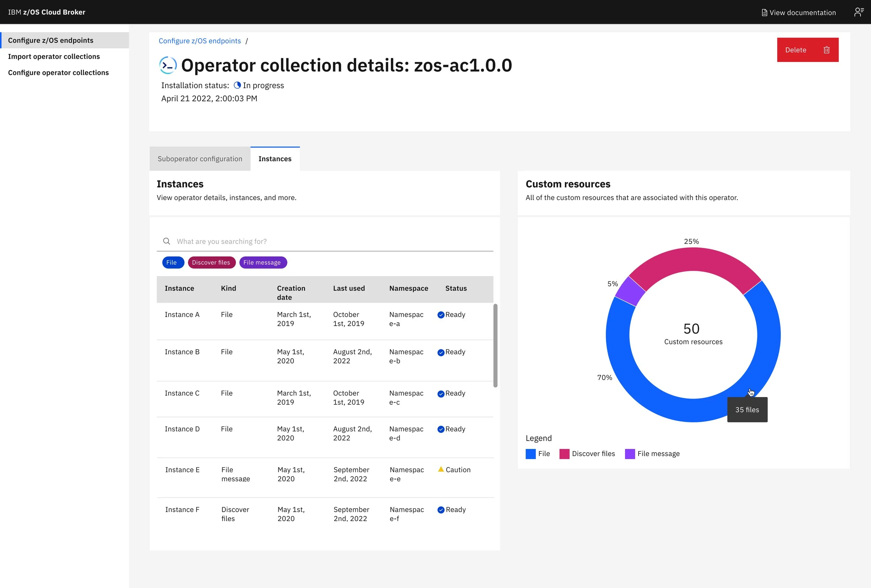
Task: Click Ready checkmark icon for Instance A
Action: click(441, 315)
